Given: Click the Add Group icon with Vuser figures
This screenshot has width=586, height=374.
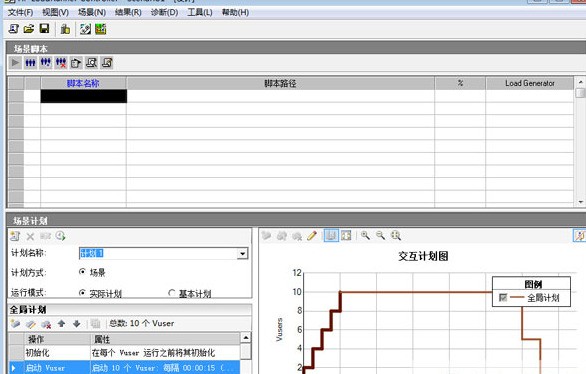Looking at the screenshot, I should point(46,62).
